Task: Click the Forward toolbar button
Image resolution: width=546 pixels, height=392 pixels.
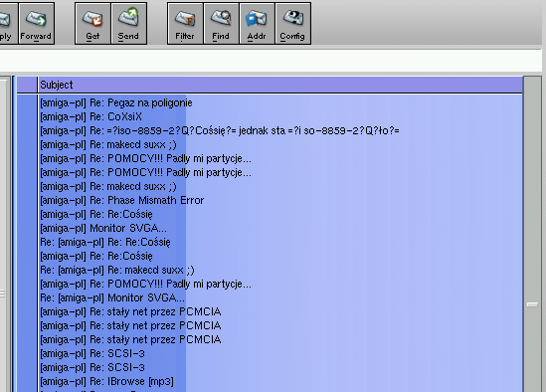Action: click(x=36, y=23)
